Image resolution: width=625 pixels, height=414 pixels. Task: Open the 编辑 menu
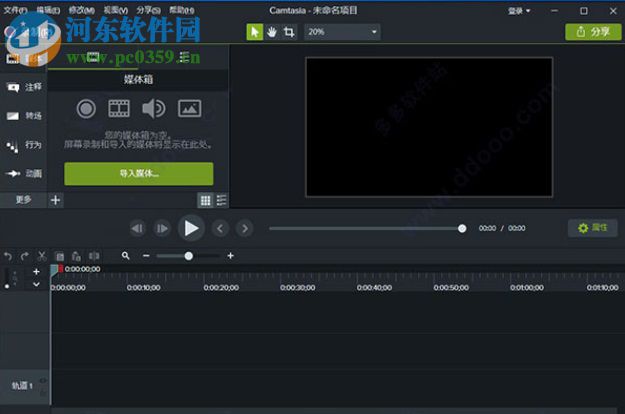click(x=48, y=10)
